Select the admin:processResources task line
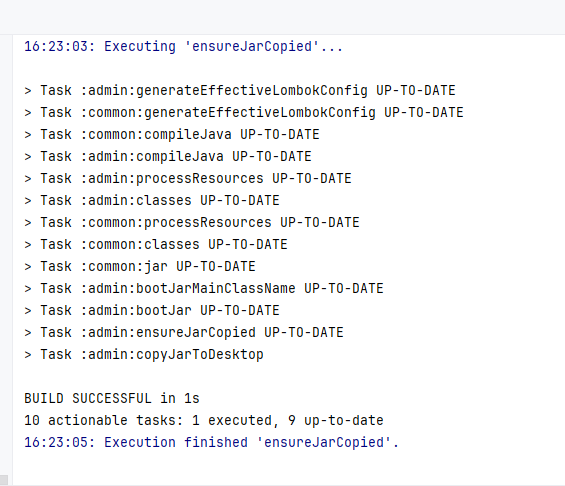This screenshot has width=565, height=486. pyautogui.click(x=187, y=179)
